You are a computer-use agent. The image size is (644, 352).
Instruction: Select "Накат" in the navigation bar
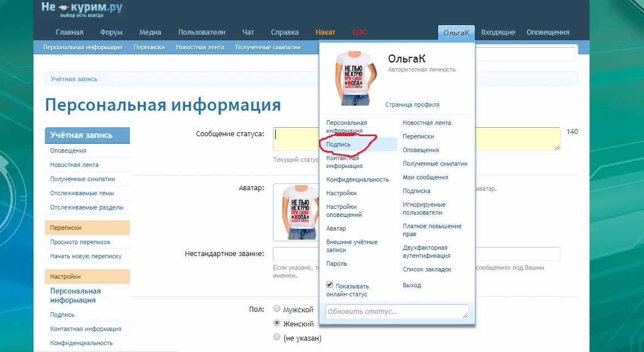[x=326, y=32]
